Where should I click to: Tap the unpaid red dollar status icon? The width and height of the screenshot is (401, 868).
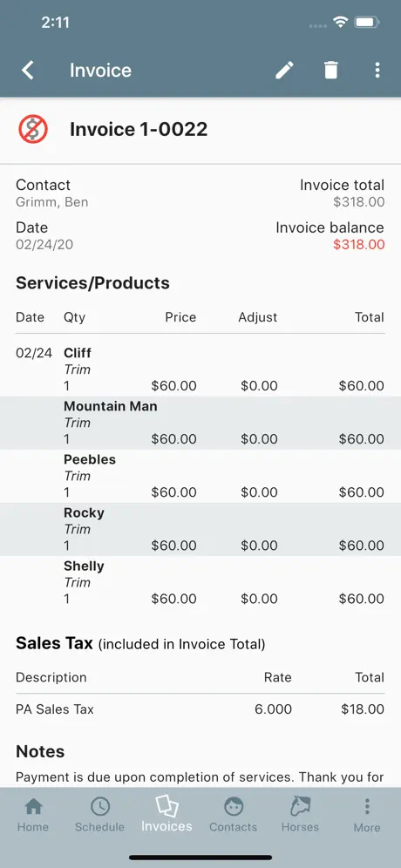click(33, 130)
